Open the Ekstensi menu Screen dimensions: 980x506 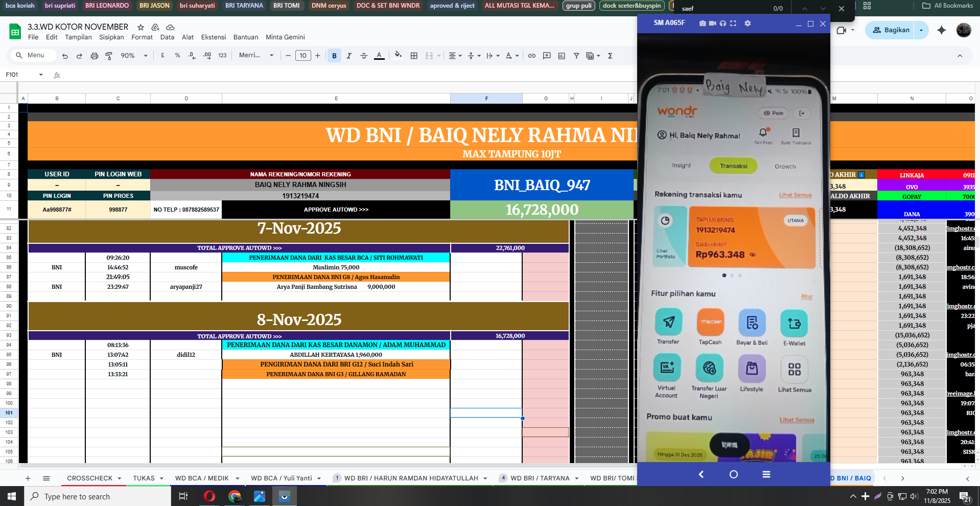[x=213, y=37]
